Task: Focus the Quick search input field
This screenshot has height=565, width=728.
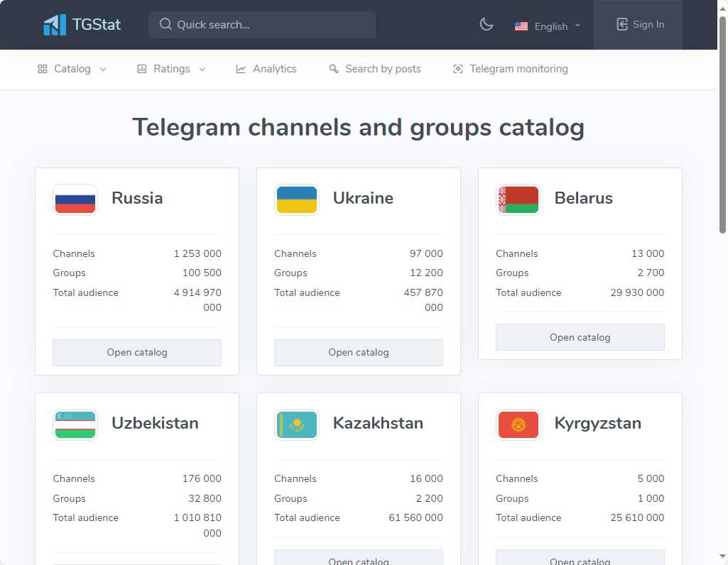Action: click(x=262, y=25)
